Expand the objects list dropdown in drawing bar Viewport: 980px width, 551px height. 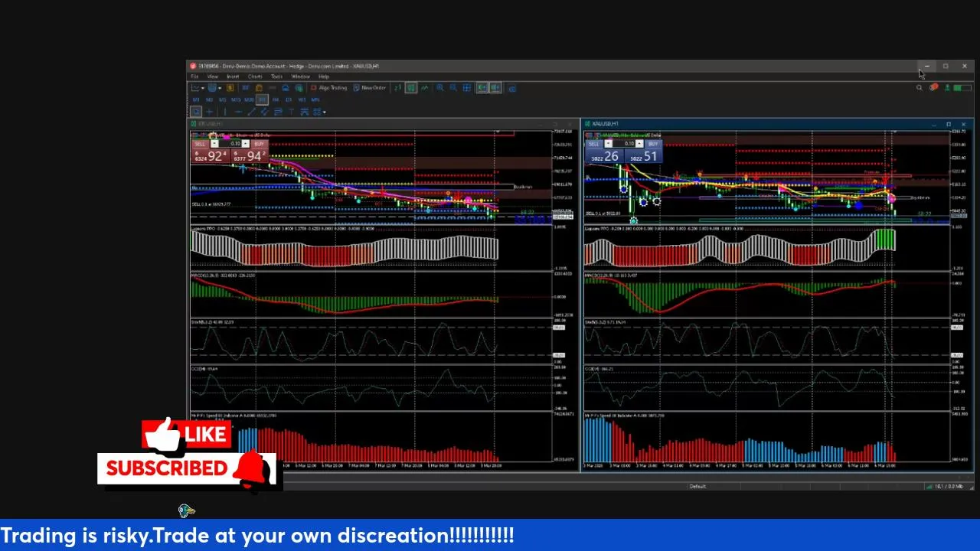click(325, 112)
